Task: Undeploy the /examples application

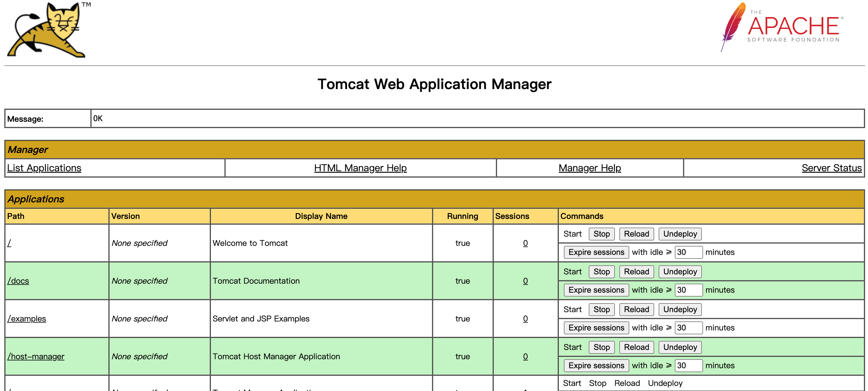Action: point(680,309)
